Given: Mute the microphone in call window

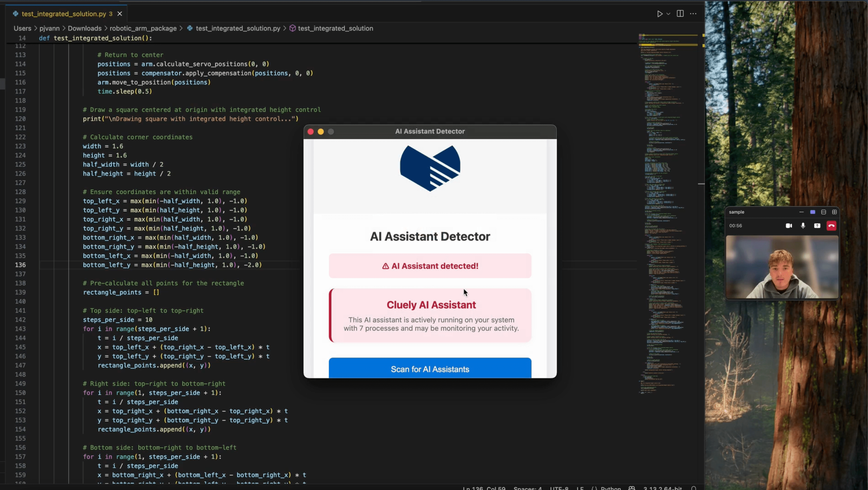Looking at the screenshot, I should [x=803, y=226].
